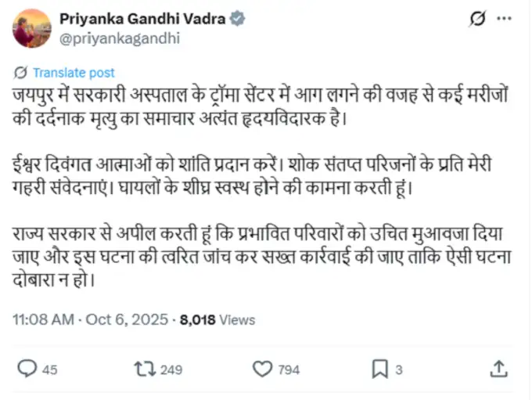Click the repost count 249
Screen dimensions: 532x400
pyautogui.click(x=171, y=369)
